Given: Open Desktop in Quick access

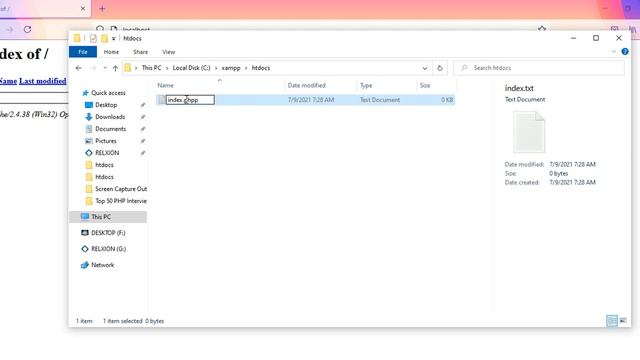Looking at the screenshot, I should (x=106, y=105).
